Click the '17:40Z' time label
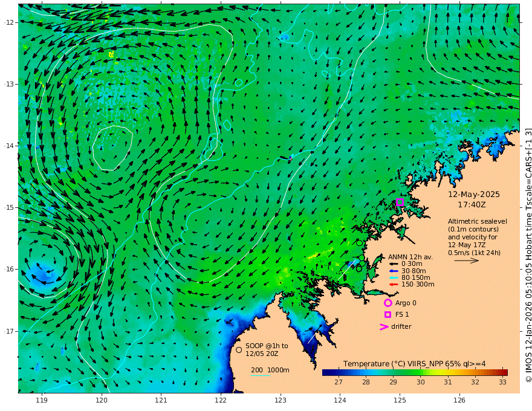The width and height of the screenshot is (532, 411). [x=472, y=205]
